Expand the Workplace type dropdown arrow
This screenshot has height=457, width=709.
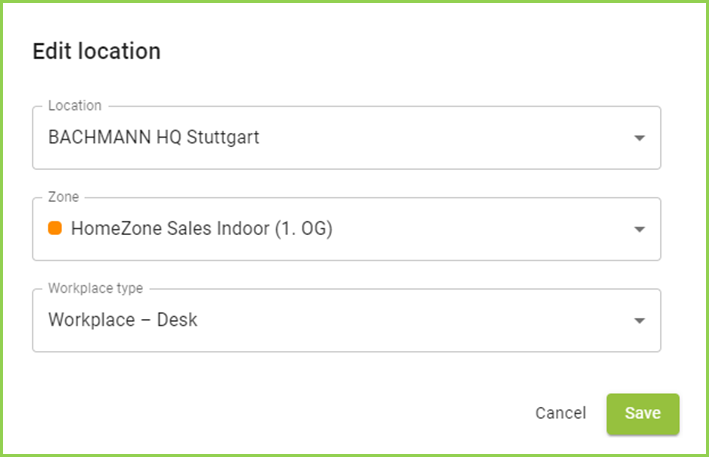coord(640,321)
